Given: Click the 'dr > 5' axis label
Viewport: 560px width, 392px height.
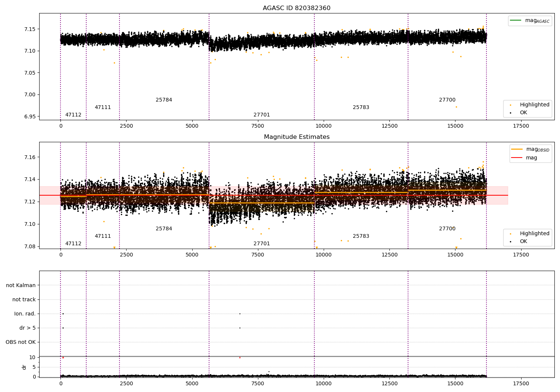Looking at the screenshot, I should 28,328.
